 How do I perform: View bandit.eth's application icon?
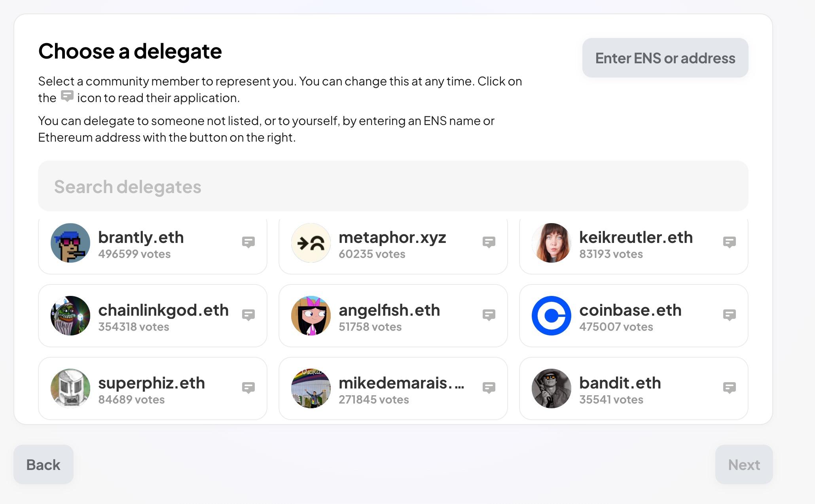click(x=730, y=387)
